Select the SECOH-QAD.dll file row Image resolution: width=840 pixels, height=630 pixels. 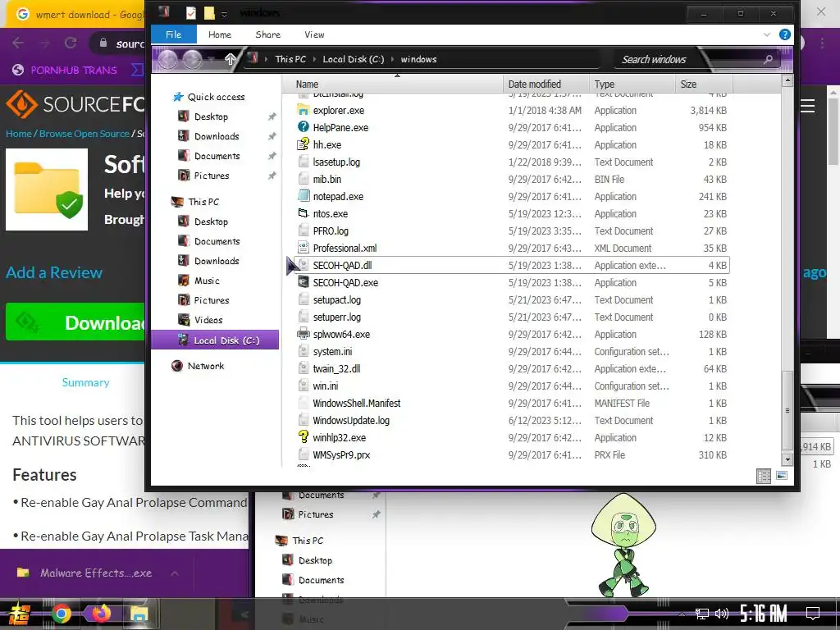pos(513,265)
